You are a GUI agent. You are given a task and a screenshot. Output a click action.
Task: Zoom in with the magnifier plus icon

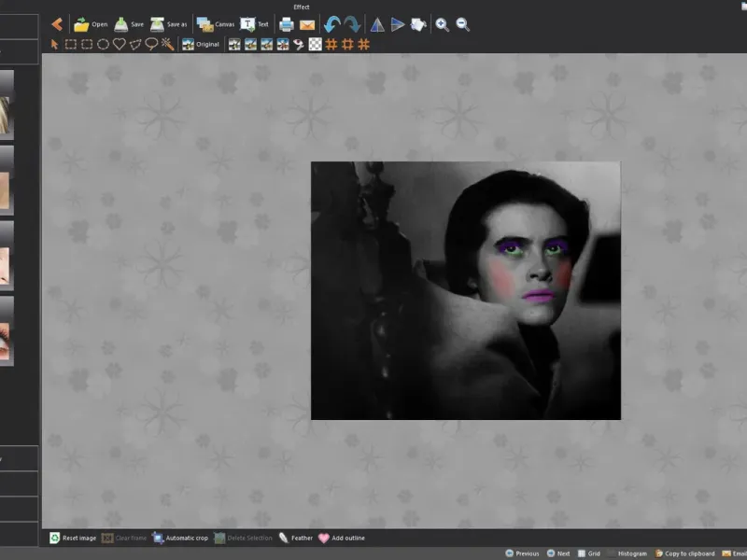coord(443,24)
